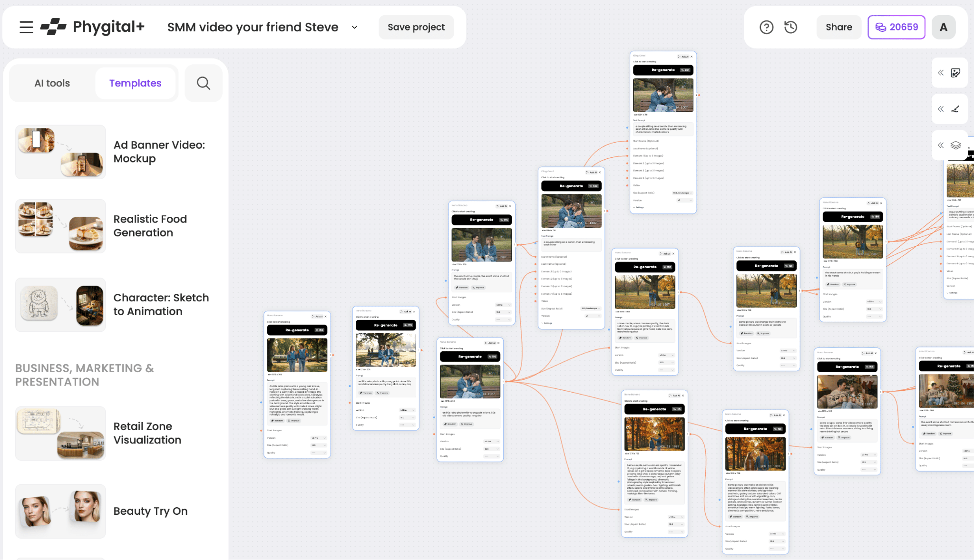Open the hamburger menu
This screenshot has height=560, width=974.
point(26,27)
